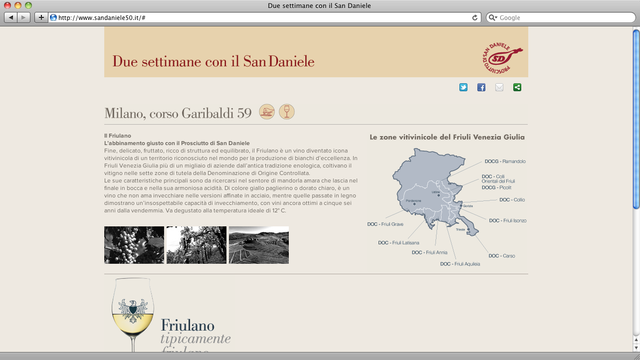
Task: Click the email envelope share icon
Action: [x=499, y=87]
